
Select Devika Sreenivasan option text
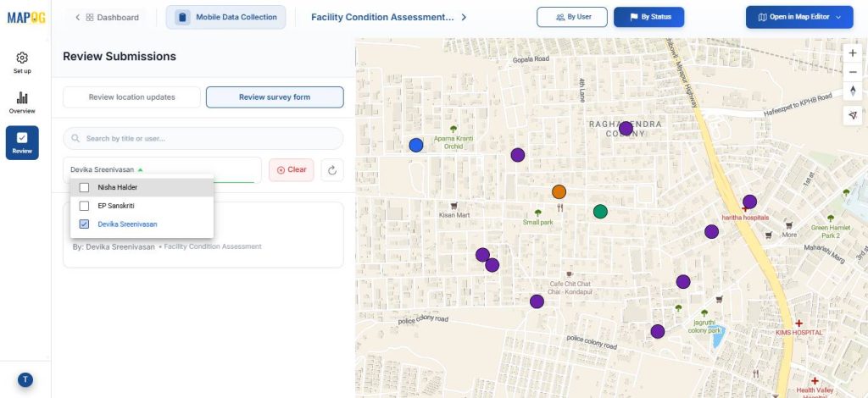pyautogui.click(x=127, y=224)
